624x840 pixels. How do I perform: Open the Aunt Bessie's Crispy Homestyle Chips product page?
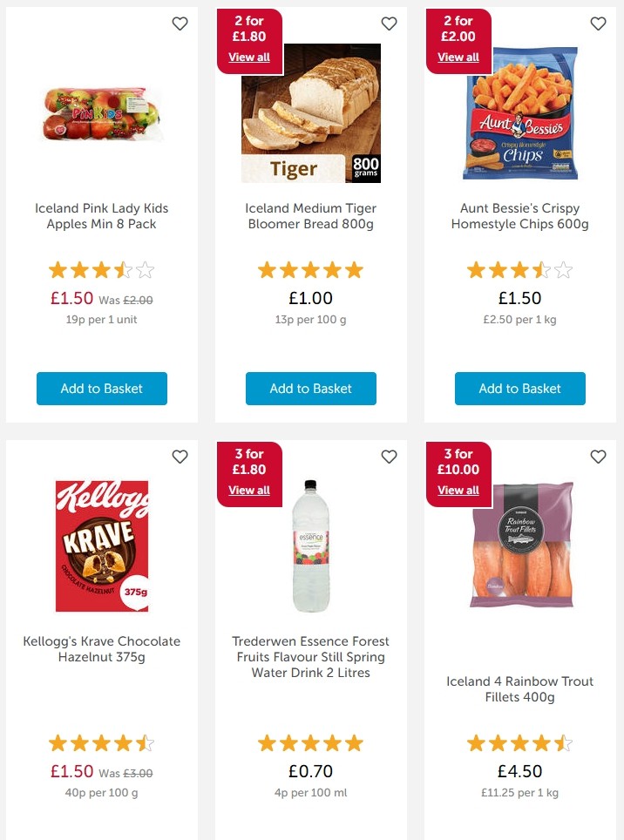coord(519,217)
